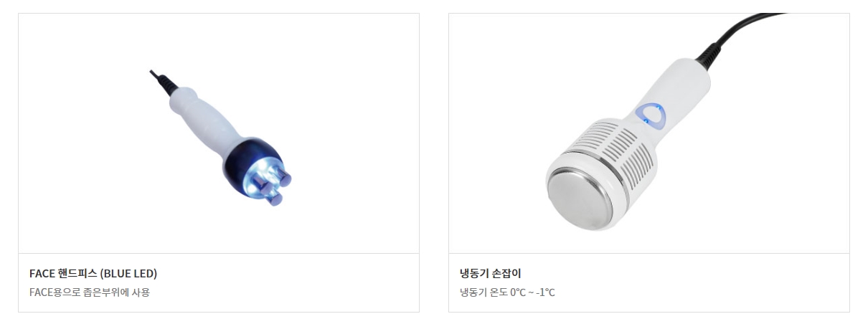This screenshot has height=329, width=868.
Task: Click the caption area of left product card
Action: pos(219,282)
